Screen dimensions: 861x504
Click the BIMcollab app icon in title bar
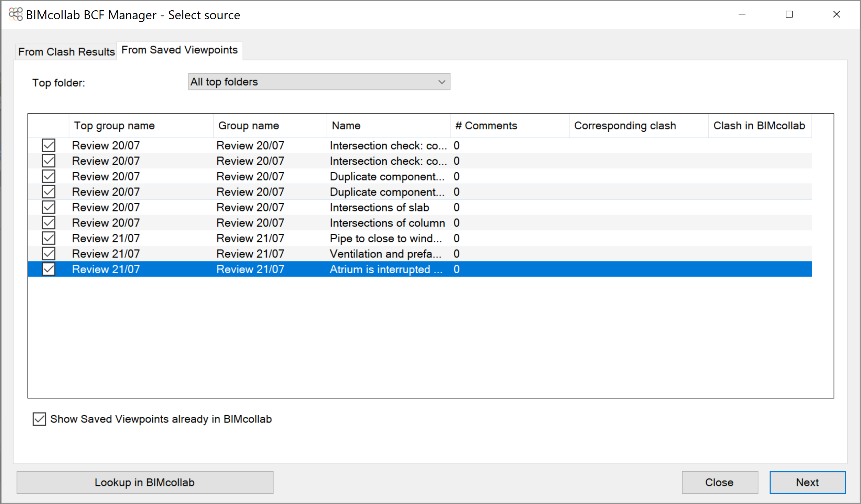click(16, 14)
